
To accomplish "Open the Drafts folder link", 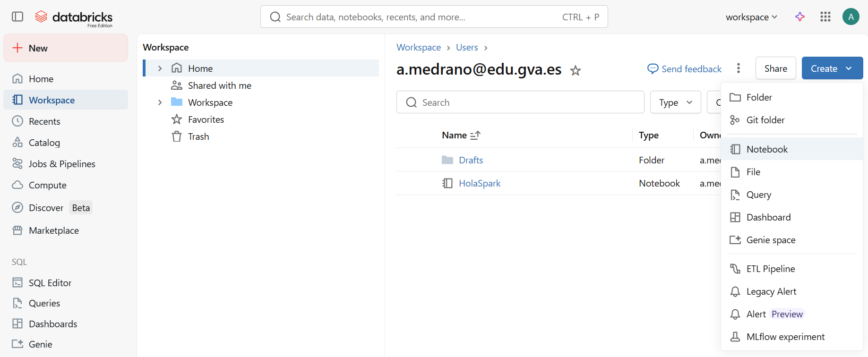I will pos(471,160).
